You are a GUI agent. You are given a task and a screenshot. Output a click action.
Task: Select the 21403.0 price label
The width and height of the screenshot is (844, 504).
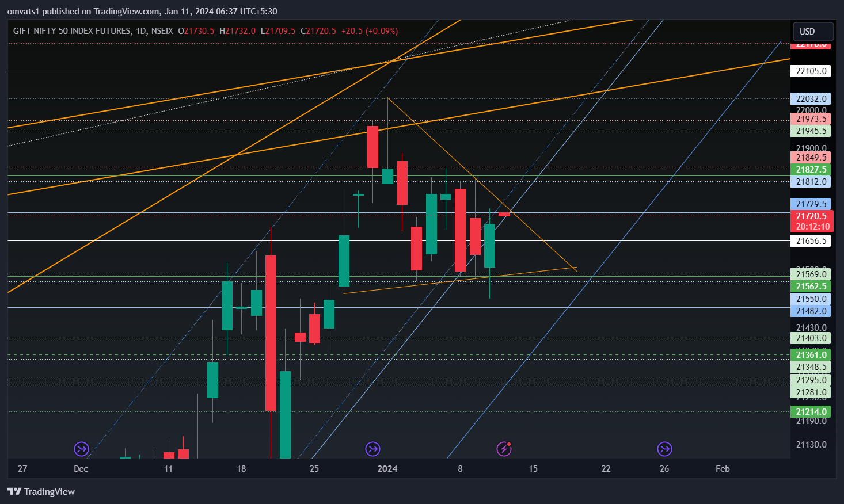811,338
